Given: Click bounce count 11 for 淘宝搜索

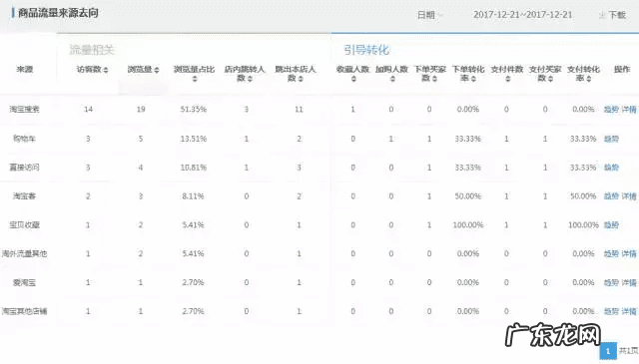Looking at the screenshot, I should (x=299, y=109).
